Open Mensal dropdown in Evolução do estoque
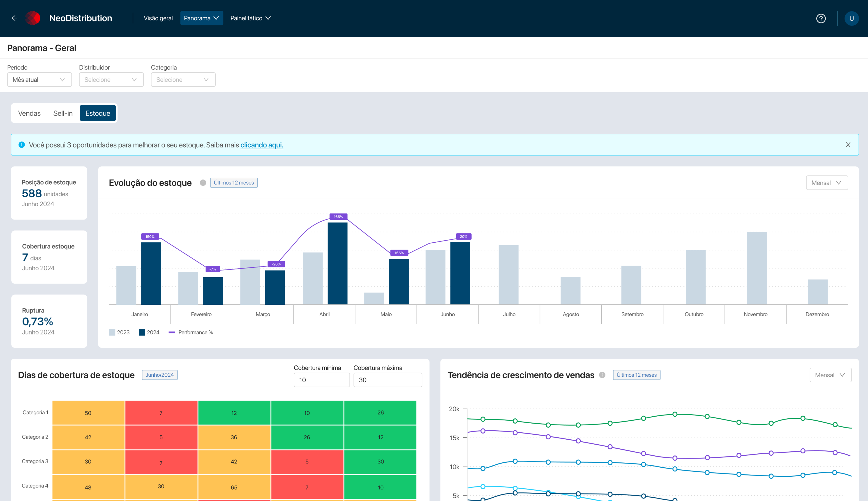 [x=827, y=183]
